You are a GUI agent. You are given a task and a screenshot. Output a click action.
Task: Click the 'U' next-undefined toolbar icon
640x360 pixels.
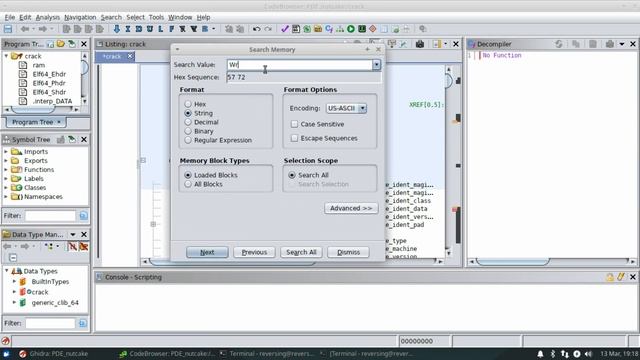pos(150,29)
